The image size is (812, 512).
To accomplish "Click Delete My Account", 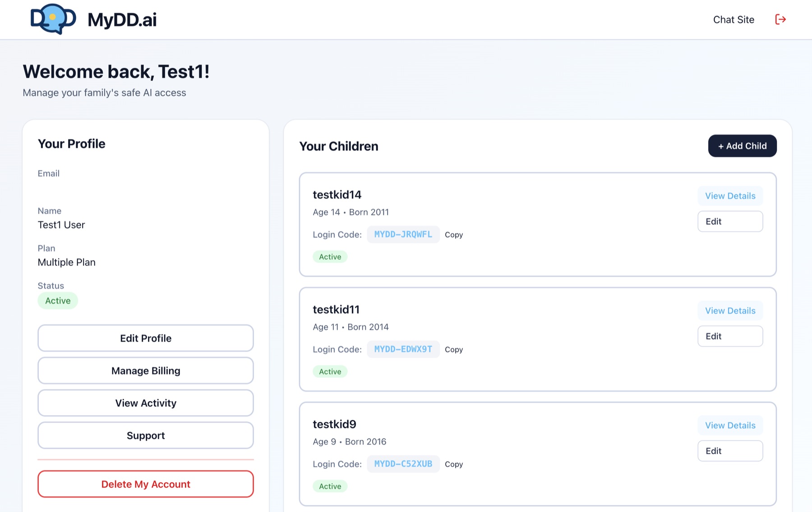I will tap(145, 484).
